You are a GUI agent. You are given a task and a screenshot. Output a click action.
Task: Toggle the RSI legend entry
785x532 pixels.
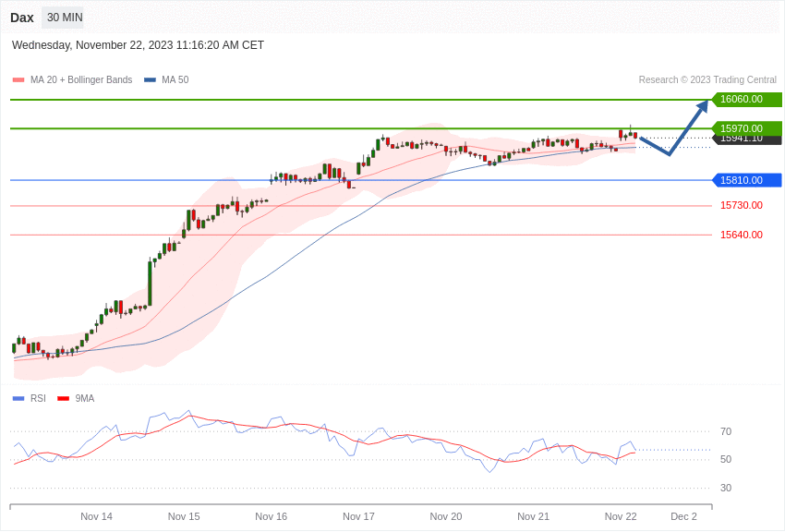pyautogui.click(x=38, y=399)
